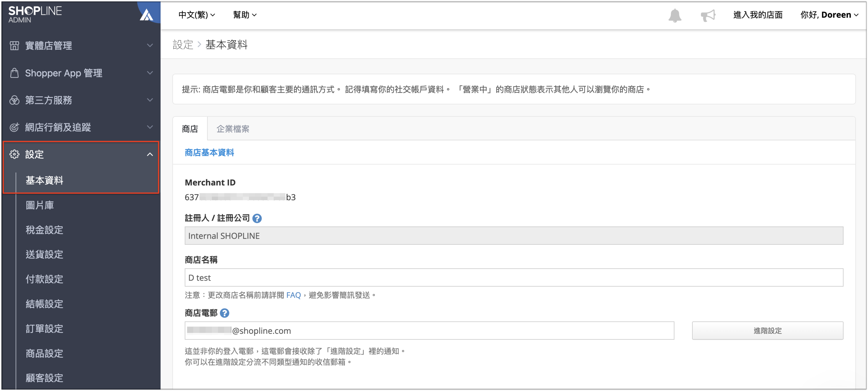
Task: Click the 設定 breadcrumb link
Action: click(183, 45)
